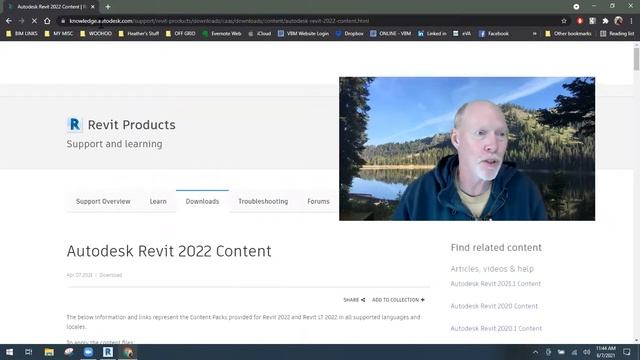
Task: Open the Other bookmarks folder
Action: click(568, 33)
